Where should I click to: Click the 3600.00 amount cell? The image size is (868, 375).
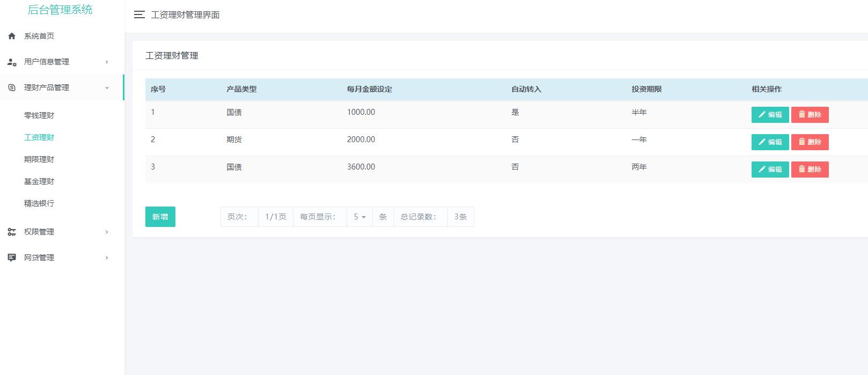click(x=361, y=167)
